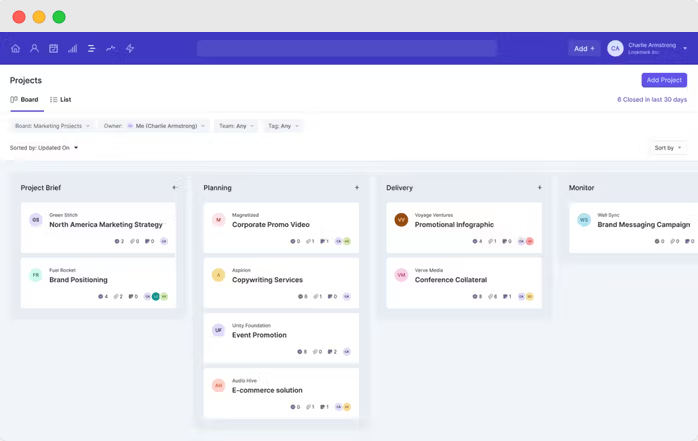Click the Monitor column heading

[x=581, y=188]
